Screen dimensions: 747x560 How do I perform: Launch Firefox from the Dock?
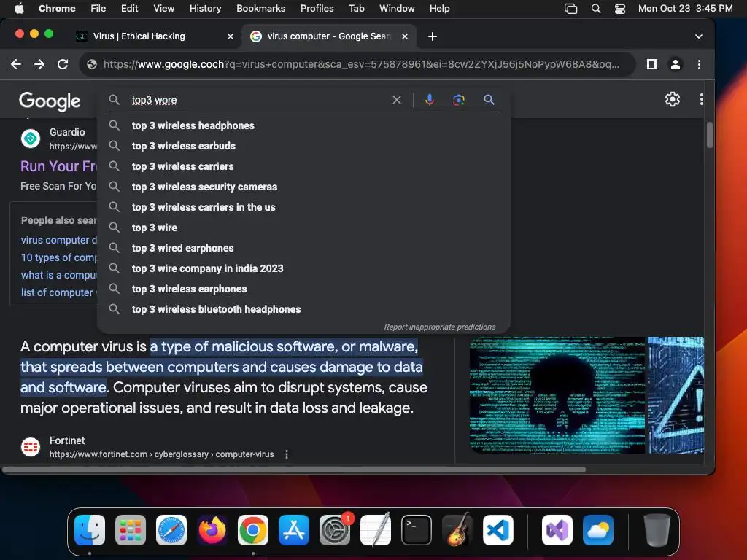212,530
